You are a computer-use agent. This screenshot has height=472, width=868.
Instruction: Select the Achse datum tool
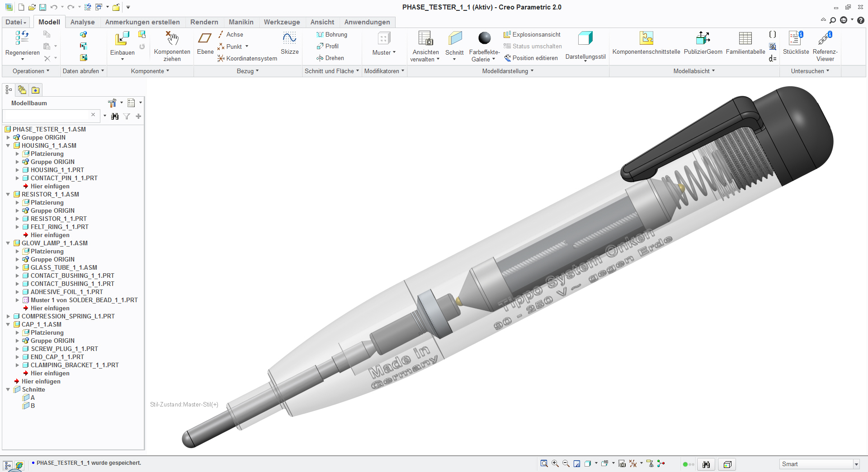231,34
